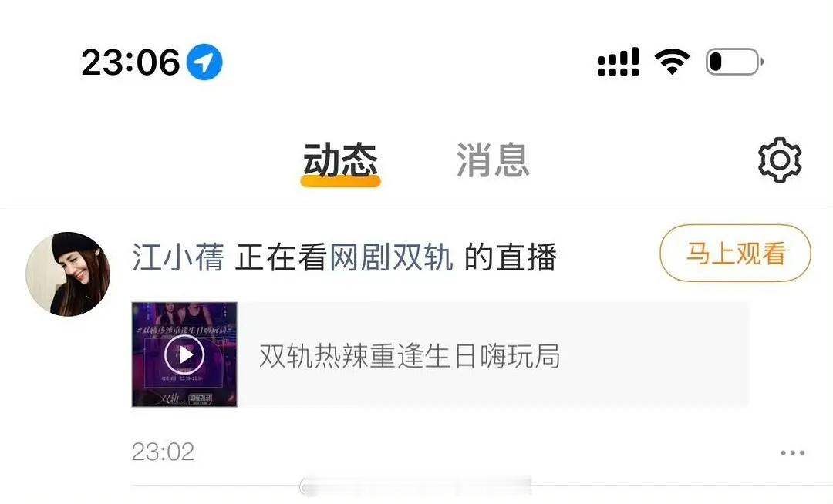833x504 pixels.
Task: Open the three-dot more options menu
Action: point(793,453)
